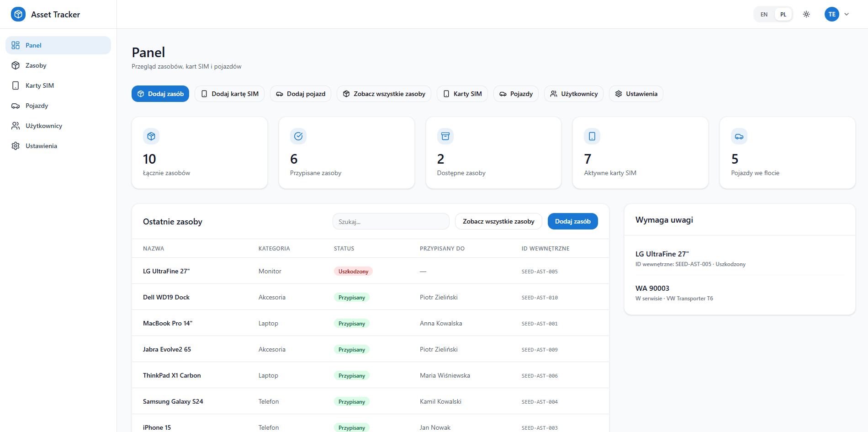Click the Dodaj kartę SIM button

[229, 94]
